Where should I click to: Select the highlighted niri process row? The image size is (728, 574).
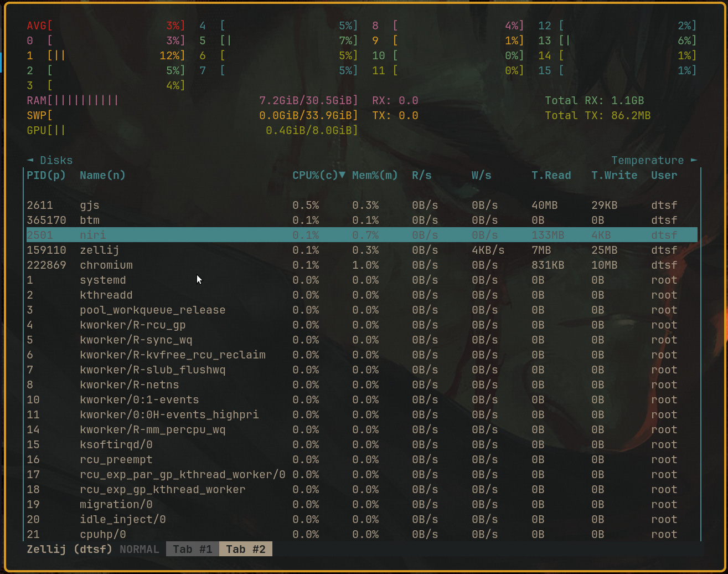[x=362, y=235]
